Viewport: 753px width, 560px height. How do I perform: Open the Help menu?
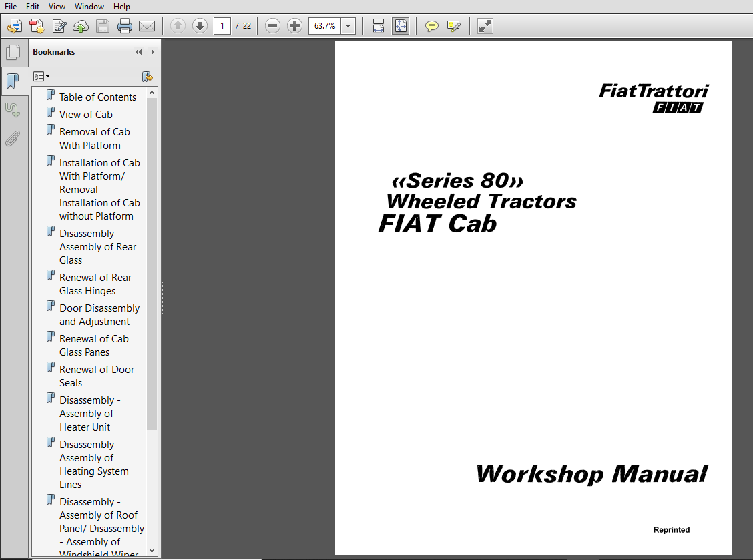[121, 6]
